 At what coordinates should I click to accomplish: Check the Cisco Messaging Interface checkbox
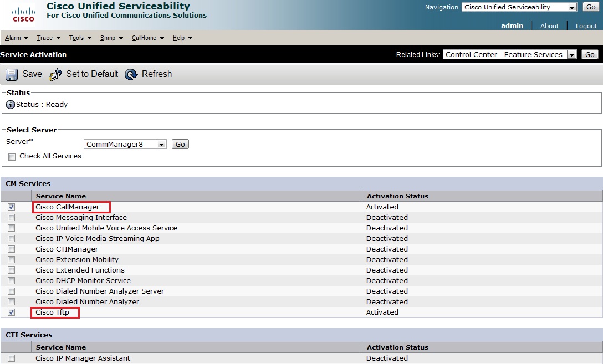coord(12,218)
